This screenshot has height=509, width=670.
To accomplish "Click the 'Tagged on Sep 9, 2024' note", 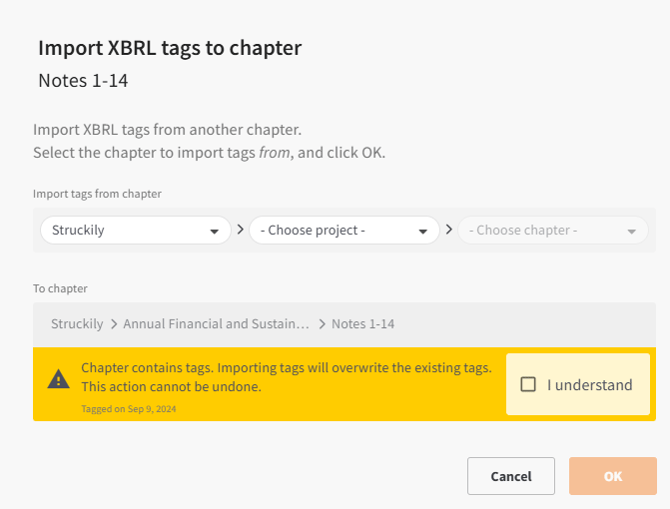I will click(127, 408).
